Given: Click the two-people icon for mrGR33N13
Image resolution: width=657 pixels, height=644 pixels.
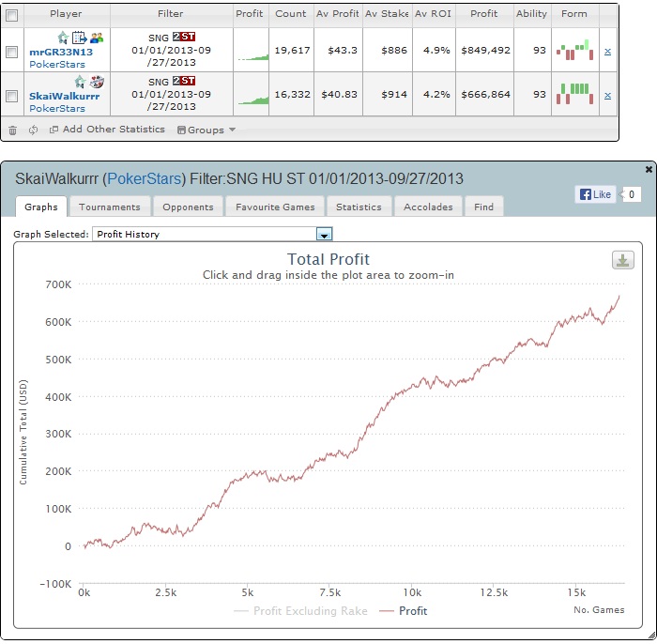Looking at the screenshot, I should click(97, 38).
